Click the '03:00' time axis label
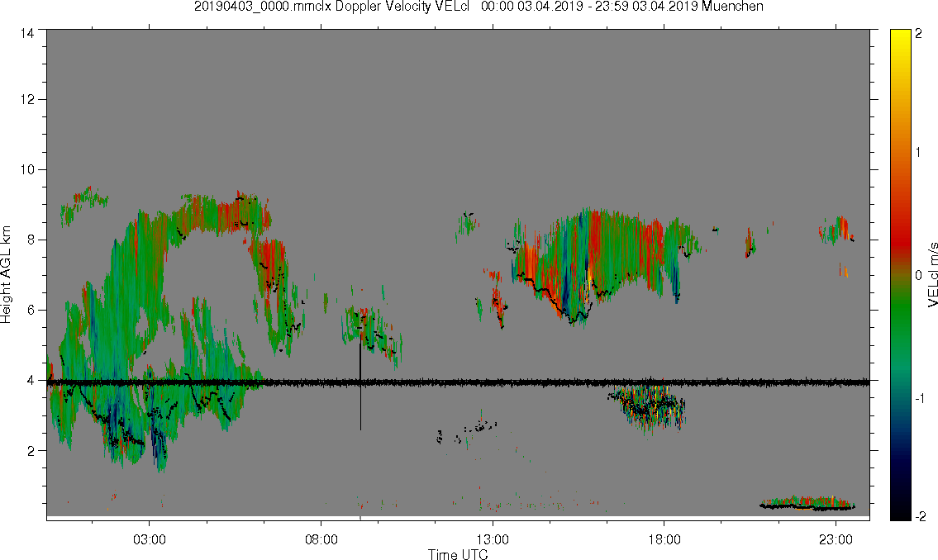The image size is (938, 560). [x=150, y=539]
